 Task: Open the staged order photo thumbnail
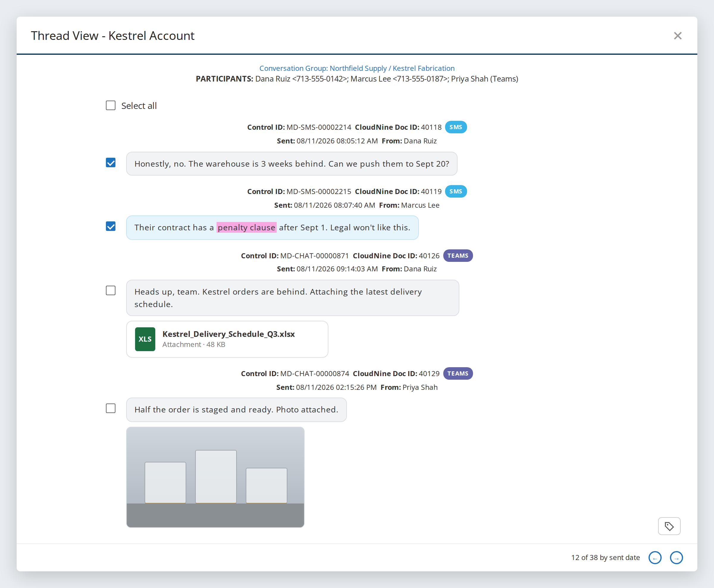pyautogui.click(x=215, y=477)
